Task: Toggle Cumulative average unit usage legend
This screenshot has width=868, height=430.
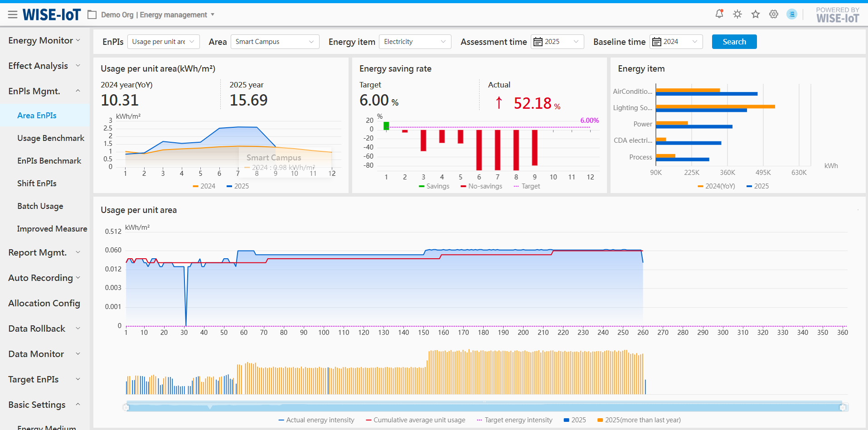Action: click(416, 420)
